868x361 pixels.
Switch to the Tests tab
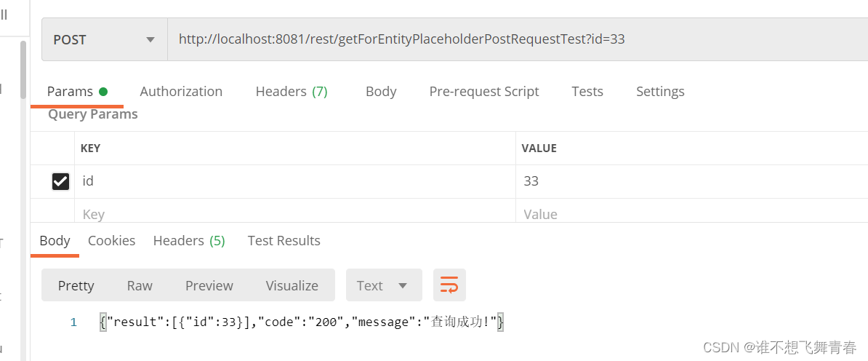pos(587,92)
